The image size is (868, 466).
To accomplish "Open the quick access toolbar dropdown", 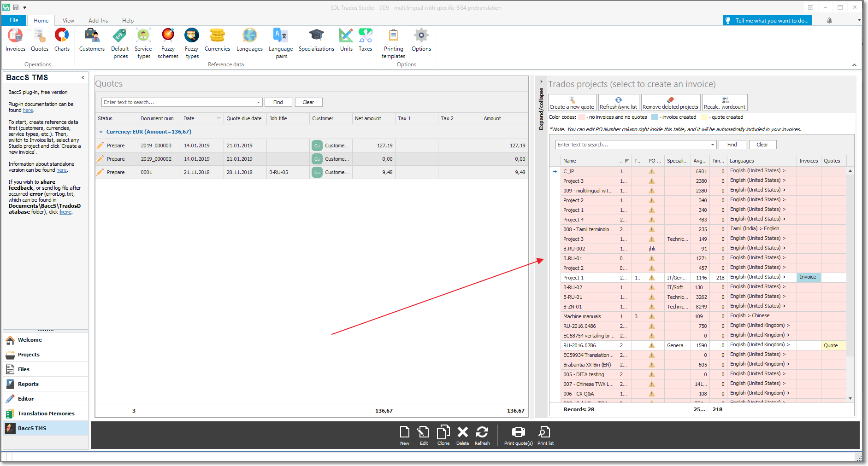I will pos(24,7).
